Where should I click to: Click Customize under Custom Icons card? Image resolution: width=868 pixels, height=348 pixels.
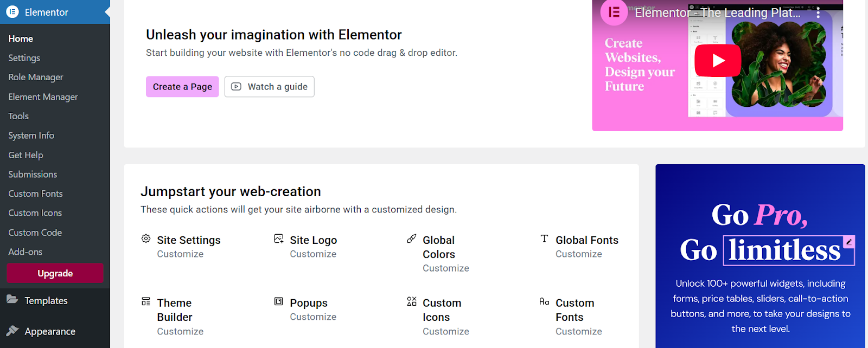[446, 332]
